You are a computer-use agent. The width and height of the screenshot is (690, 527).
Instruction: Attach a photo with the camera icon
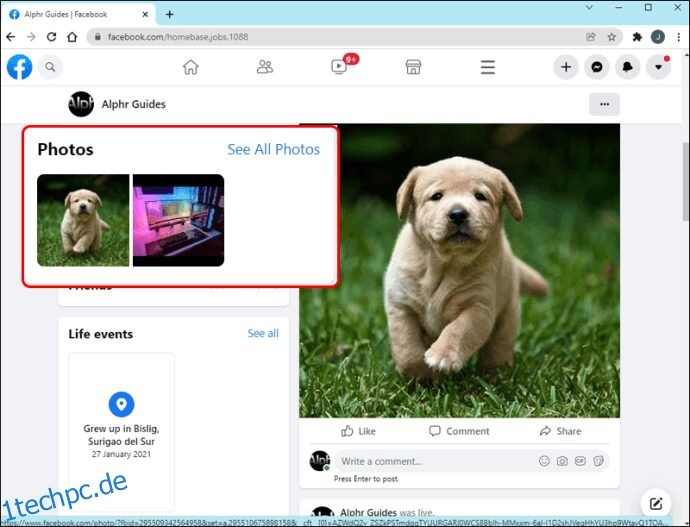pyautogui.click(x=562, y=461)
